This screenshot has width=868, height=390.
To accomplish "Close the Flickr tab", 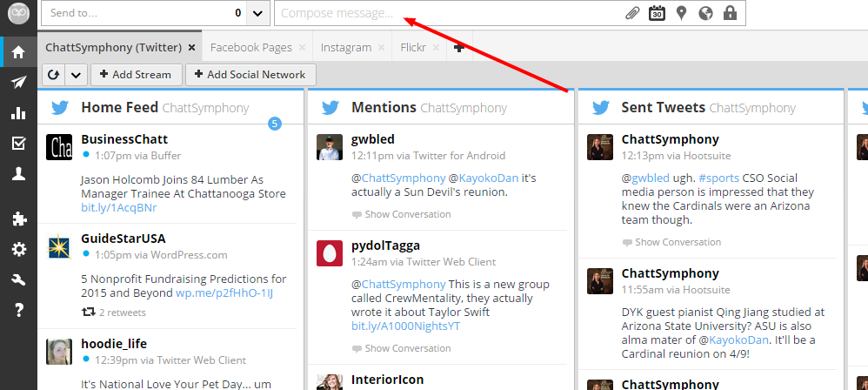I will [435, 48].
